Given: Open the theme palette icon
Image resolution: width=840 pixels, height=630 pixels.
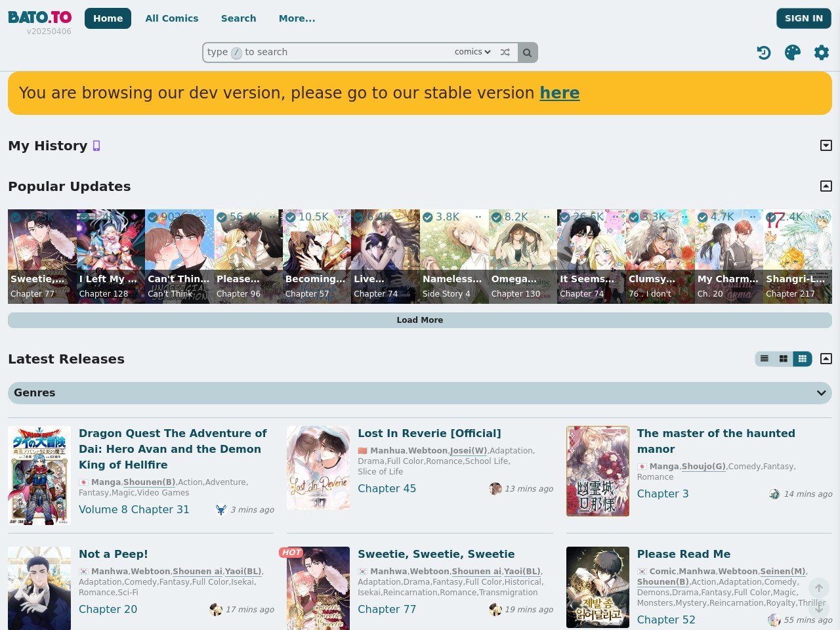Looking at the screenshot, I should pos(793,52).
